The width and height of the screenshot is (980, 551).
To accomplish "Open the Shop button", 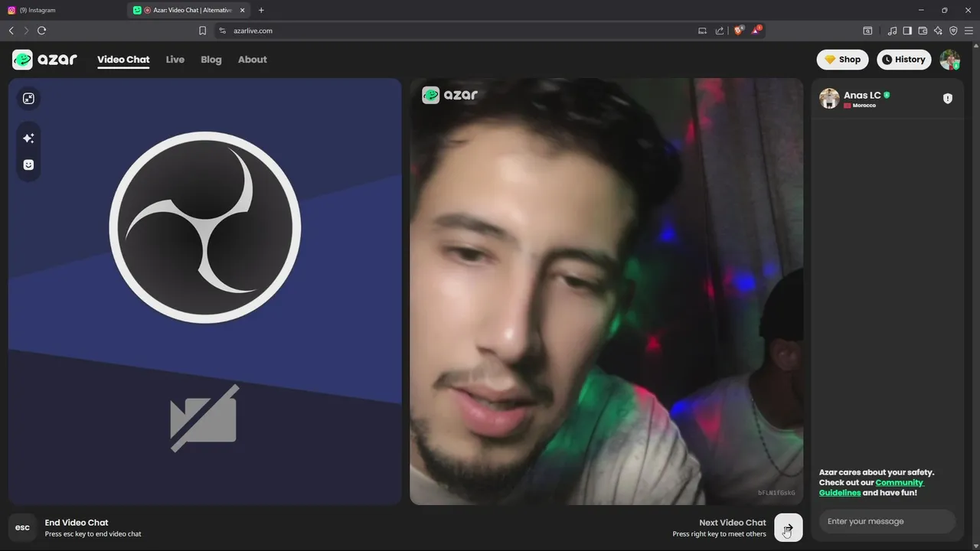I will (x=842, y=60).
